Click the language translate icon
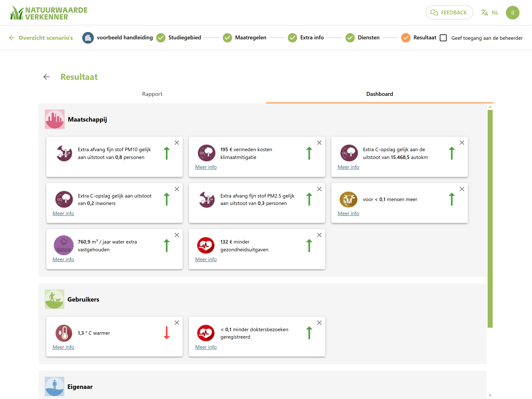The width and height of the screenshot is (532, 399). click(x=484, y=12)
